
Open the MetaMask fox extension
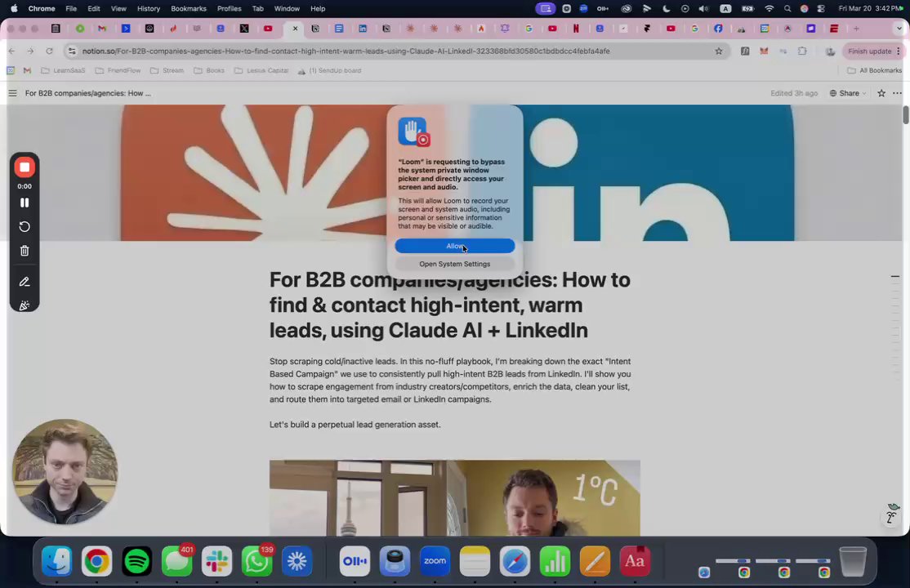pos(764,51)
